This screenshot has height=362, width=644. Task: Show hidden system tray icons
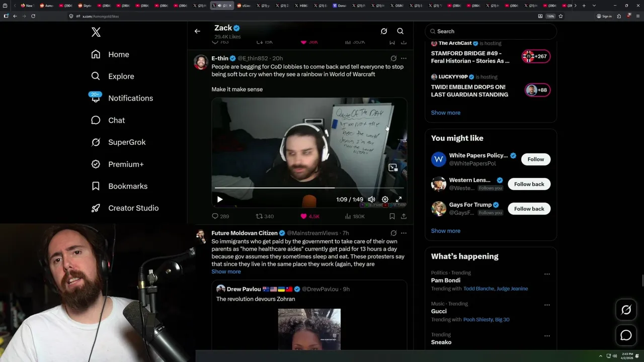(600, 356)
